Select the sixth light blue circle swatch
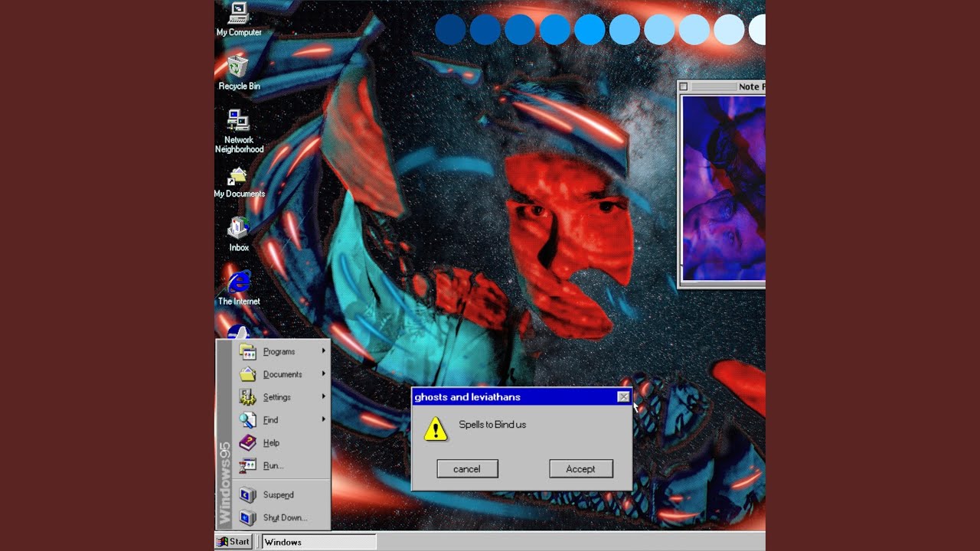Viewport: 980px width, 551px height. pyautogui.click(x=625, y=29)
